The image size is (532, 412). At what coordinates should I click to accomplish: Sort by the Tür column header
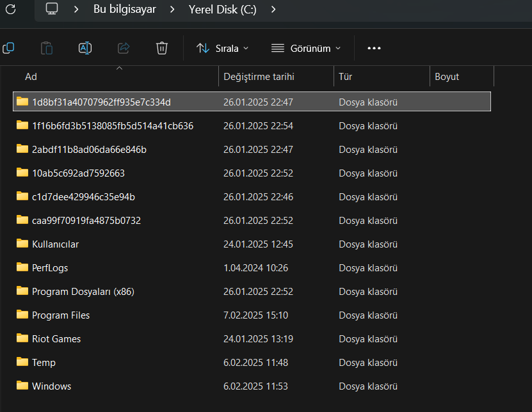346,77
